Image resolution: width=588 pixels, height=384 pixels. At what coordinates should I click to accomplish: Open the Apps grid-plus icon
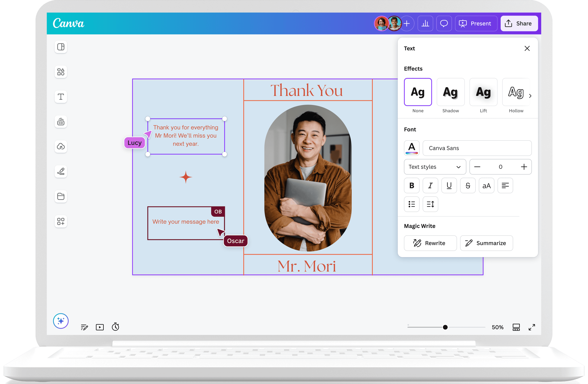click(x=61, y=221)
